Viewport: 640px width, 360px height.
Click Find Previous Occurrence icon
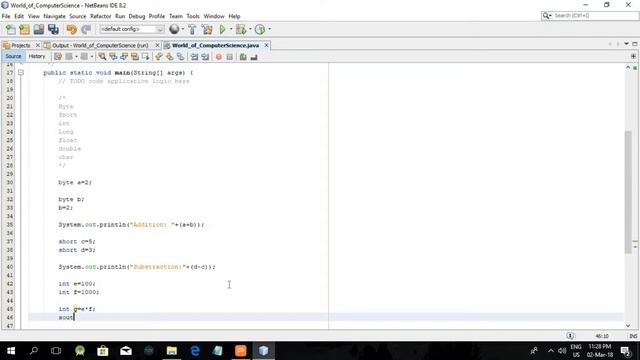tap(113, 57)
